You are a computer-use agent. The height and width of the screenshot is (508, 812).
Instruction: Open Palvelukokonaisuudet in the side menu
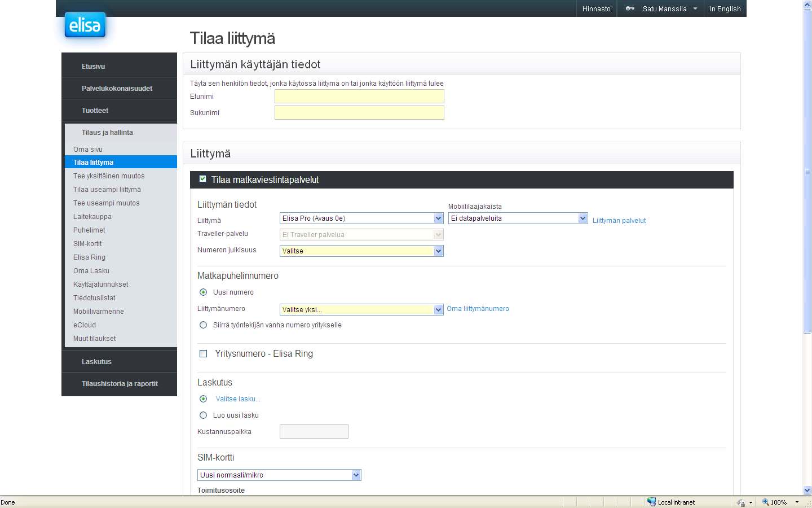click(x=117, y=88)
